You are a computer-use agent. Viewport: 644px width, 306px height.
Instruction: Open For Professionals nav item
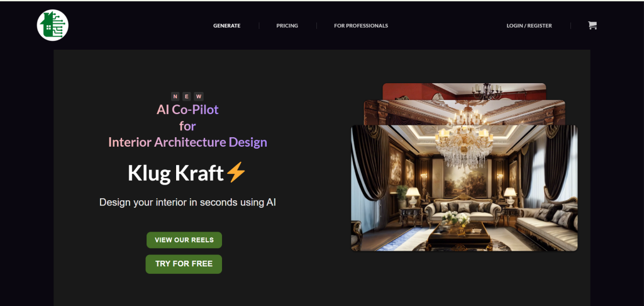click(361, 25)
